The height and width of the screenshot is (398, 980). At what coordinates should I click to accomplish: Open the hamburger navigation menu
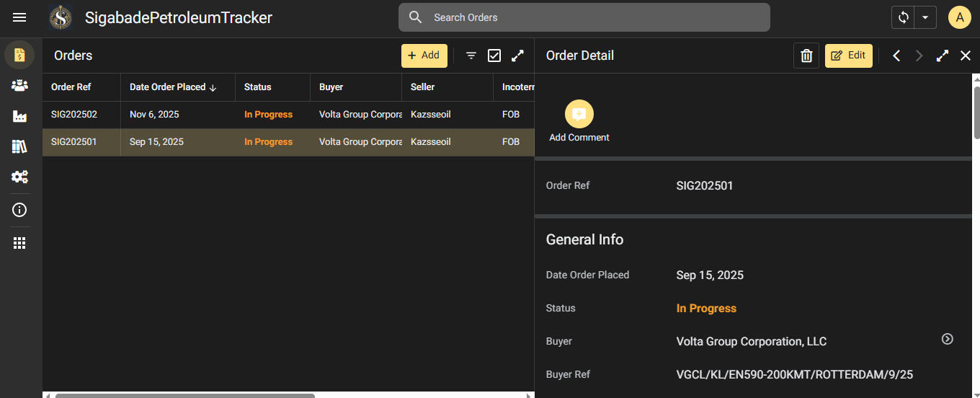[19, 17]
